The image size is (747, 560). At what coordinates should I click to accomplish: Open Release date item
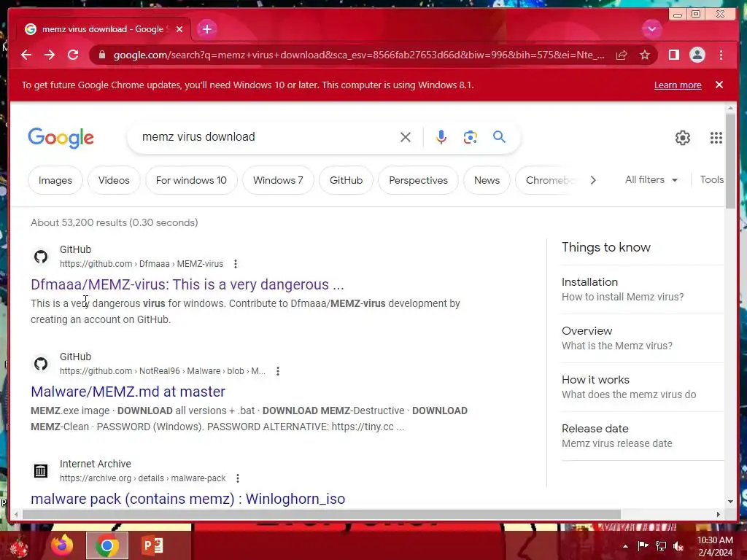641,436
